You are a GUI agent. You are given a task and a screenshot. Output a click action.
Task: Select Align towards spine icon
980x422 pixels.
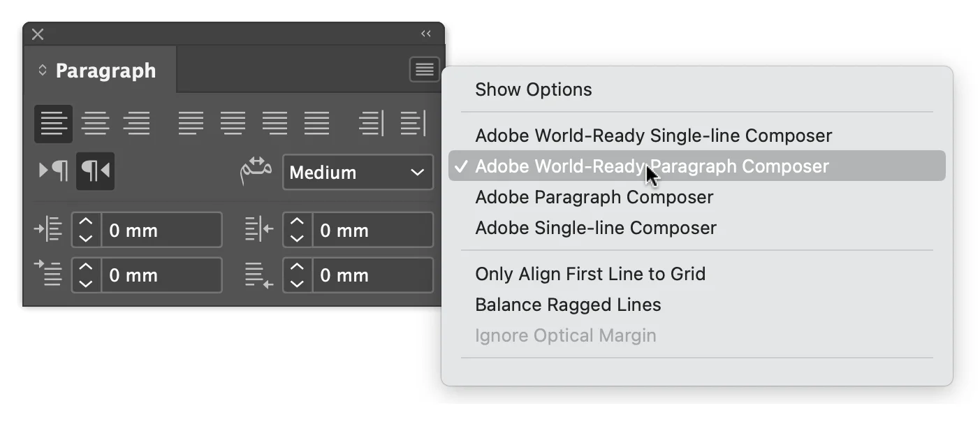(x=371, y=124)
